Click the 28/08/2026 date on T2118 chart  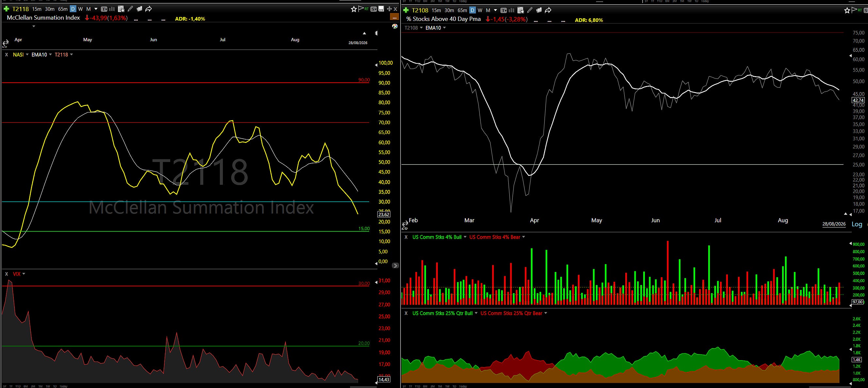(x=358, y=43)
